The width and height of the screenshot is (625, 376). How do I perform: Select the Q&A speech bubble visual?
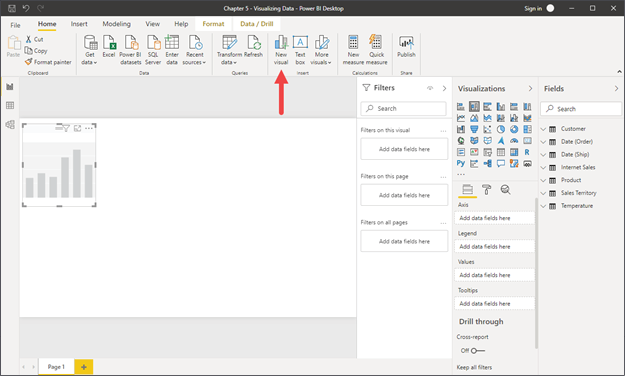click(x=501, y=163)
